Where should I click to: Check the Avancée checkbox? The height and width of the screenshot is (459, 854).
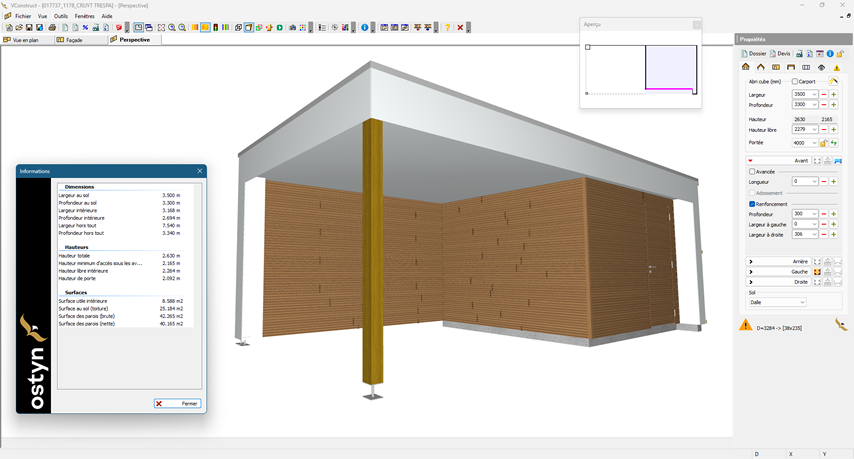[x=752, y=172]
